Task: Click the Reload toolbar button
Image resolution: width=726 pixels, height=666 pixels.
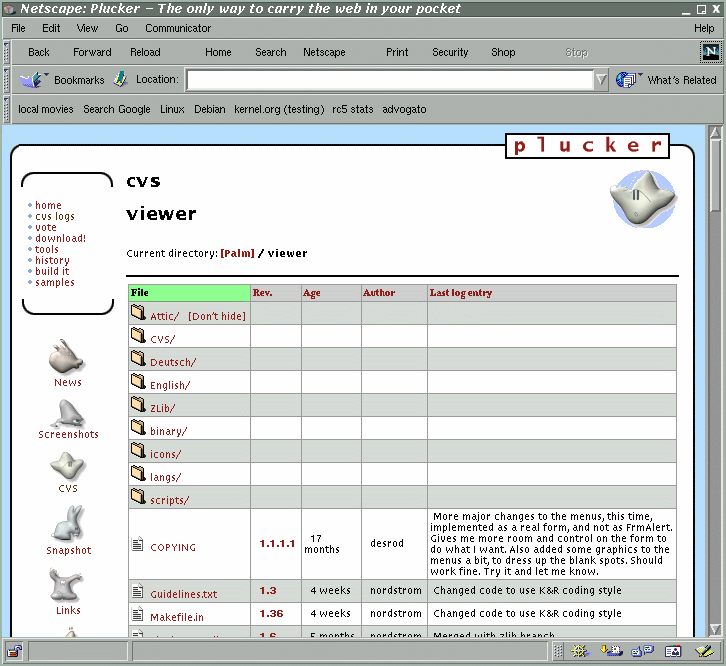Action: pyautogui.click(x=145, y=52)
